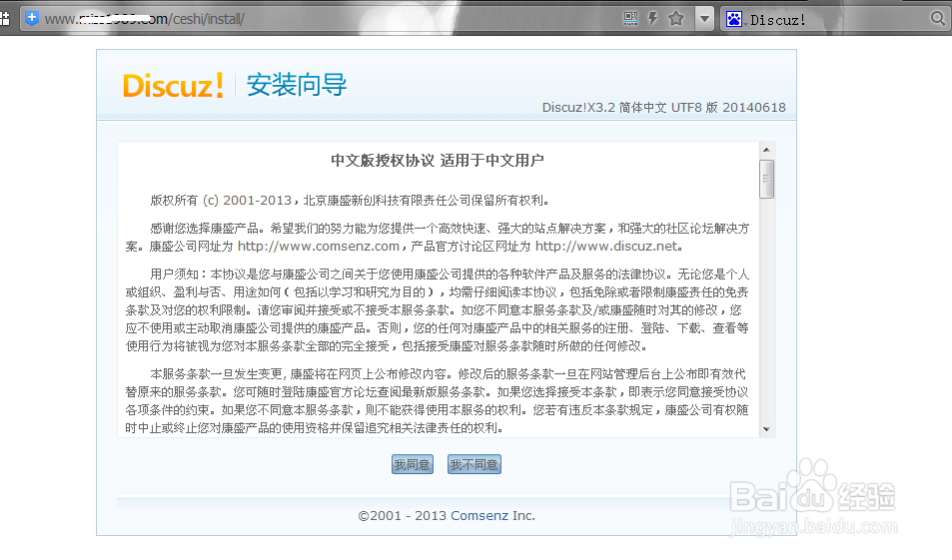Viewport: 952px width, 560px height.
Task: Click the 我同意 agree button
Action: (x=413, y=465)
